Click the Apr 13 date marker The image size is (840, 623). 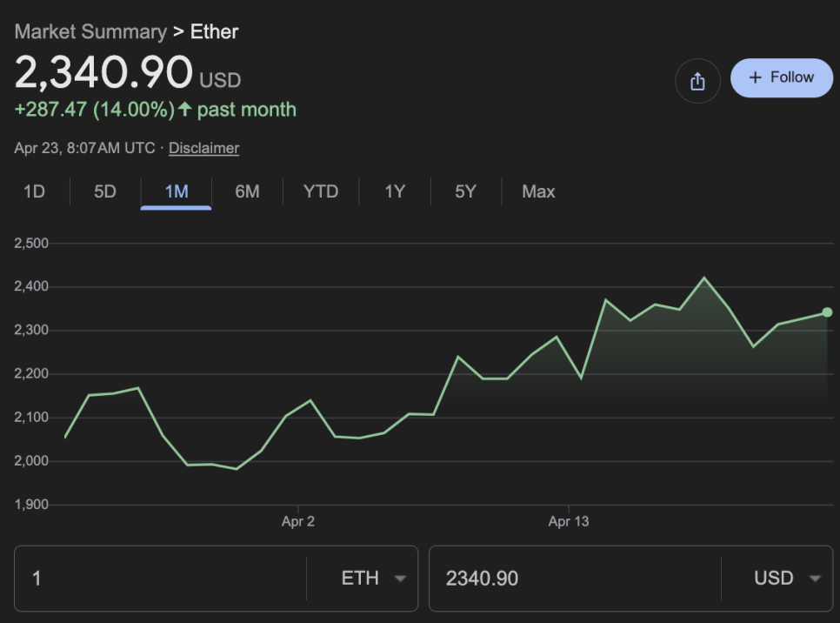[569, 521]
